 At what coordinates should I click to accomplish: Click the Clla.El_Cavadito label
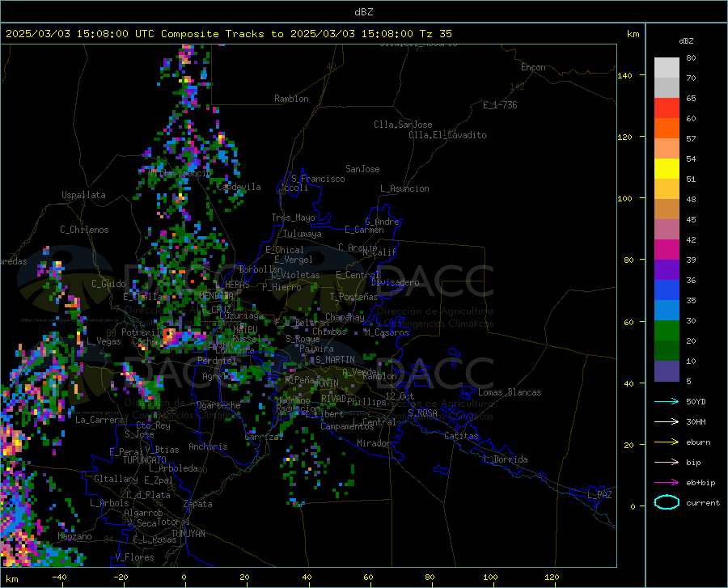[447, 135]
